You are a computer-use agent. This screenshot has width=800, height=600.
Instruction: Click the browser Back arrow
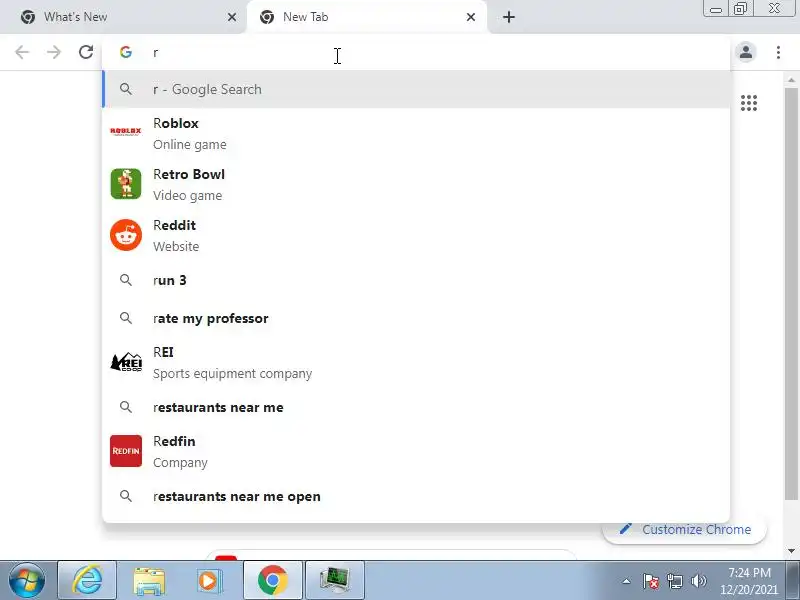click(x=22, y=52)
